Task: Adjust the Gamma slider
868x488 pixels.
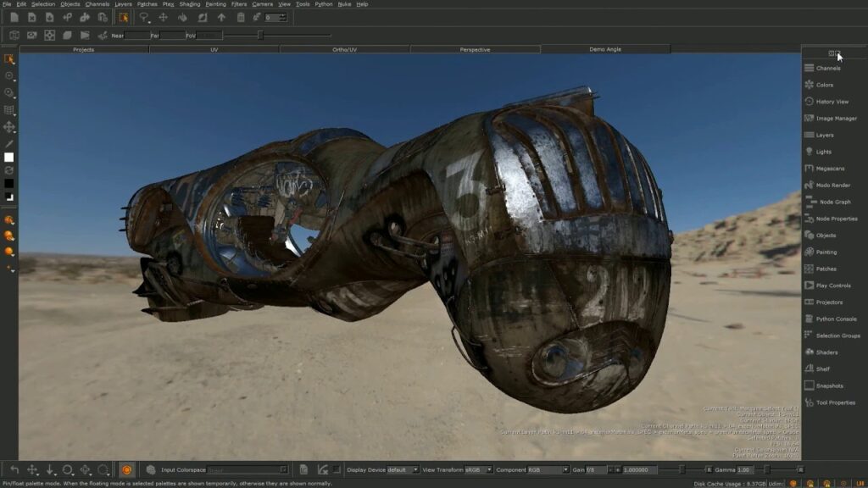Action: (766, 469)
